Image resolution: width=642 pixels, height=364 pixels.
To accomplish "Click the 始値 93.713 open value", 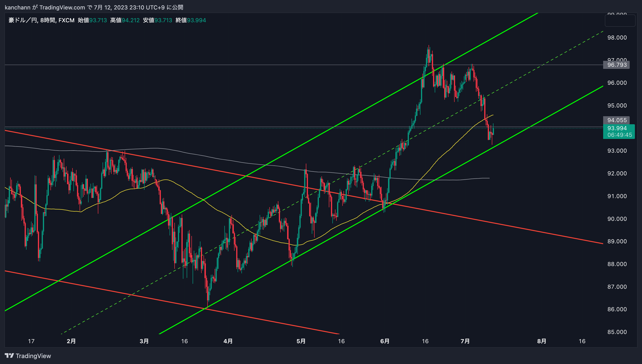I will click(x=92, y=20).
